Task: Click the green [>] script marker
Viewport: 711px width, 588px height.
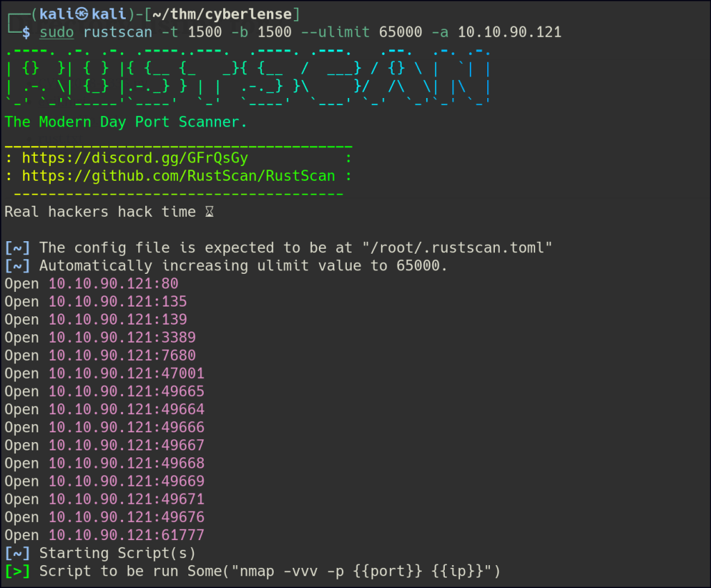Action: (x=17, y=571)
